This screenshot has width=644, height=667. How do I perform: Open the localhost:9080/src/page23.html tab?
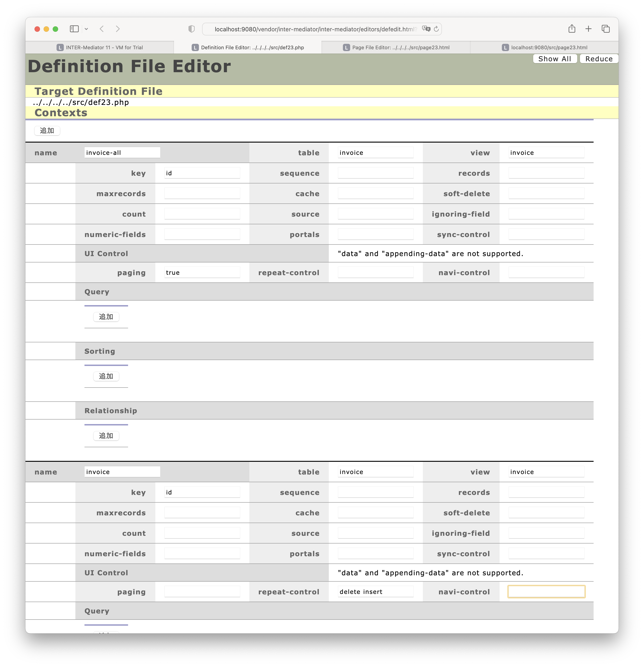tap(544, 47)
